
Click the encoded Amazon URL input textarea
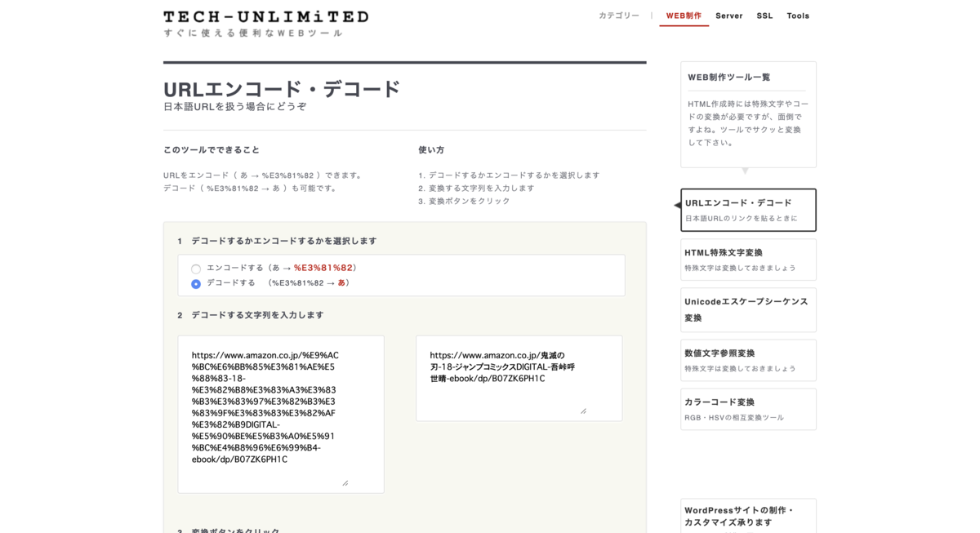pyautogui.click(x=280, y=412)
